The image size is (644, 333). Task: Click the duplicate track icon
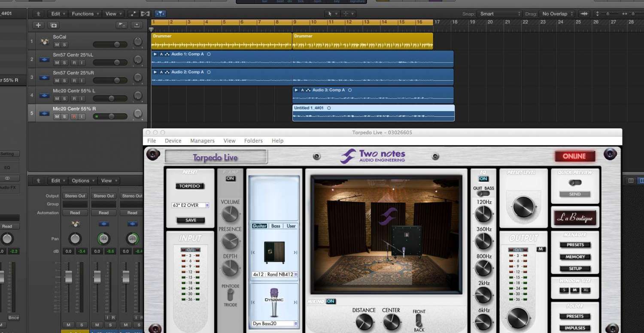click(53, 25)
